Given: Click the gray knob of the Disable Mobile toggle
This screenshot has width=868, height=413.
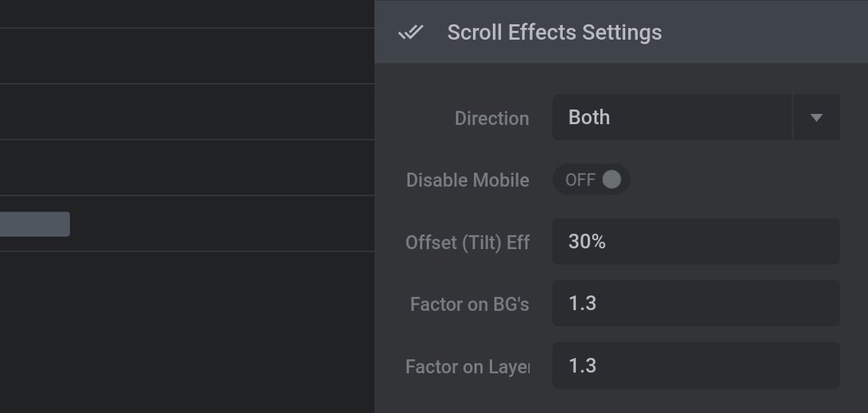Looking at the screenshot, I should pyautogui.click(x=612, y=179).
